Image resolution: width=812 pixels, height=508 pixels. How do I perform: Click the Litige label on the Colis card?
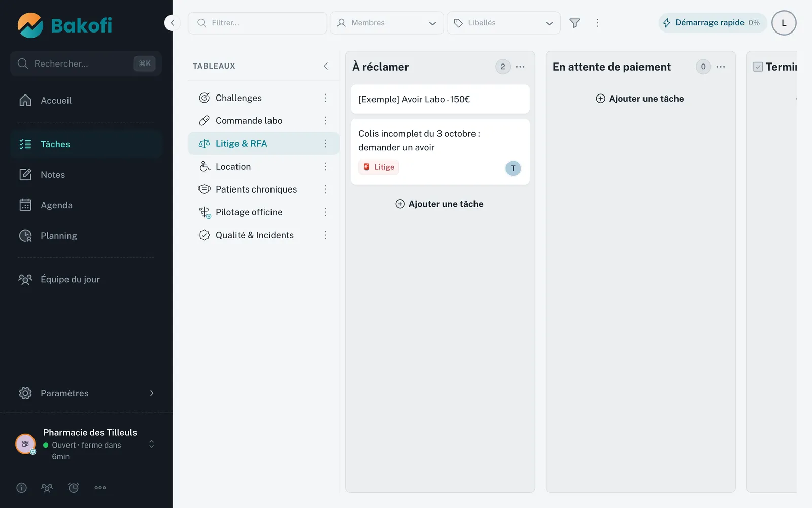(379, 167)
